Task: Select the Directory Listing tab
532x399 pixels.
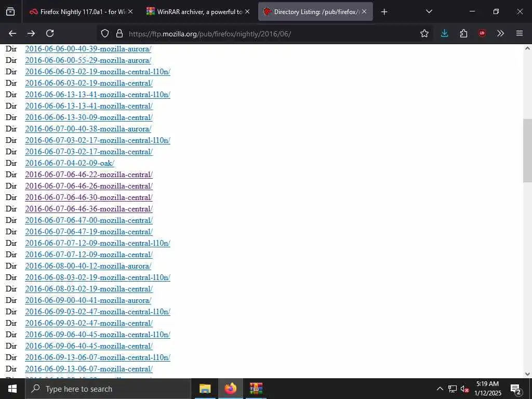Action: click(315, 12)
